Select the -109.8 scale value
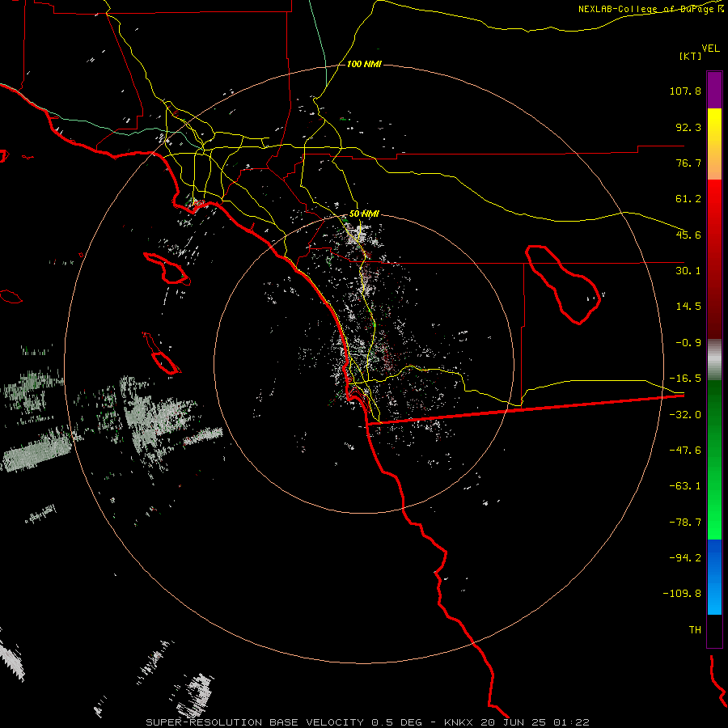The height and width of the screenshot is (728, 728). click(682, 594)
